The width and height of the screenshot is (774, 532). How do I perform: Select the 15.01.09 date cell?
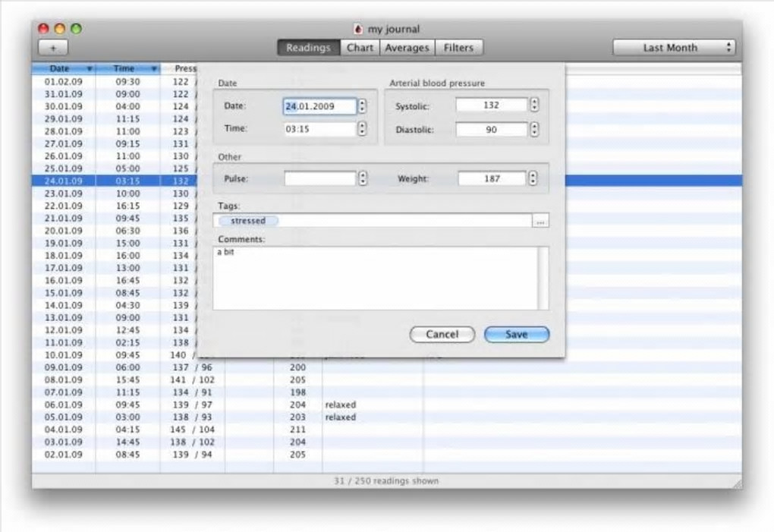(64, 293)
